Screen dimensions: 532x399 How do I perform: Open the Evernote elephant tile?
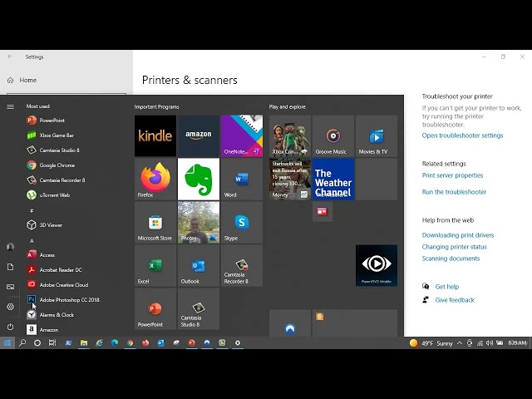pyautogui.click(x=199, y=179)
